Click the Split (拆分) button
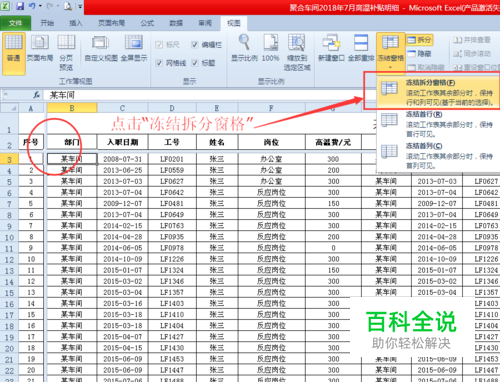 [x=419, y=40]
